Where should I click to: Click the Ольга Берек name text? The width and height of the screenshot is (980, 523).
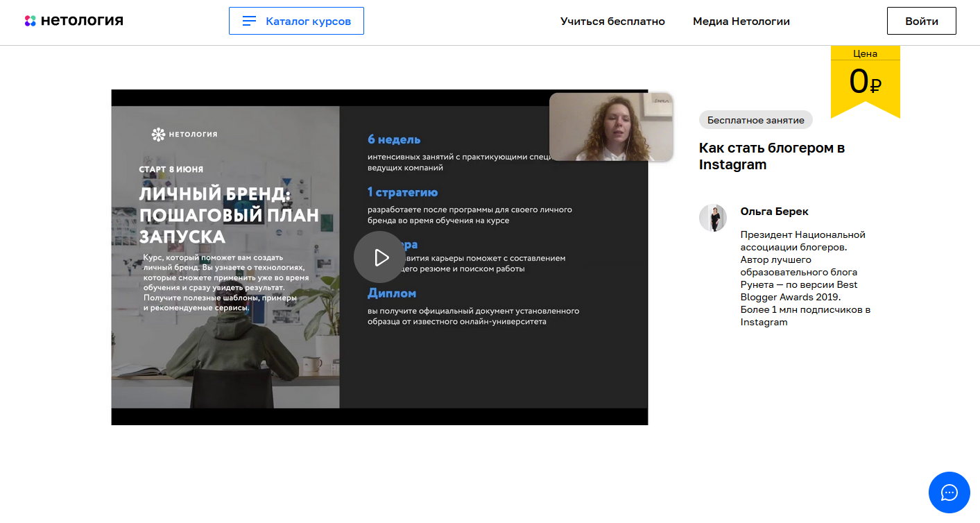point(774,212)
